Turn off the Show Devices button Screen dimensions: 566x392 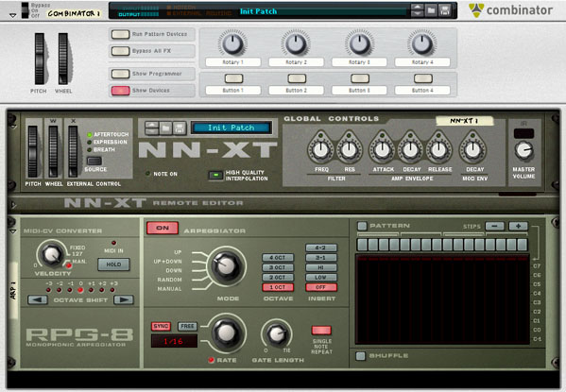(x=120, y=91)
